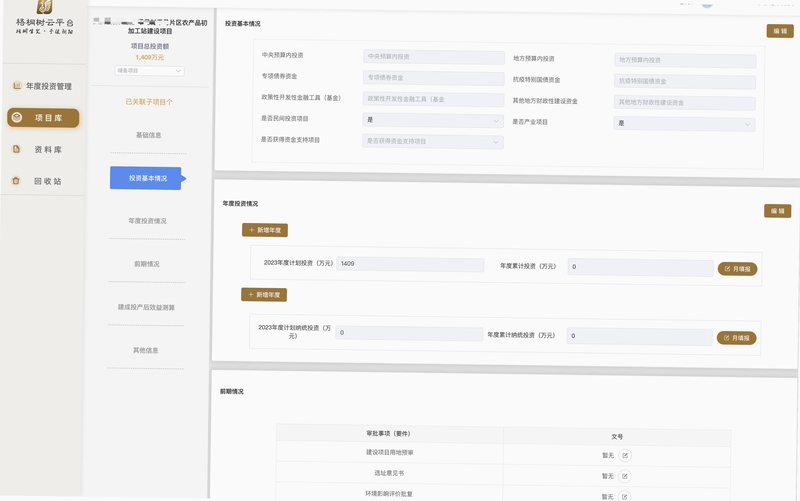800x501 pixels.
Task: Click the 年度累计投资 field
Action: click(x=640, y=267)
